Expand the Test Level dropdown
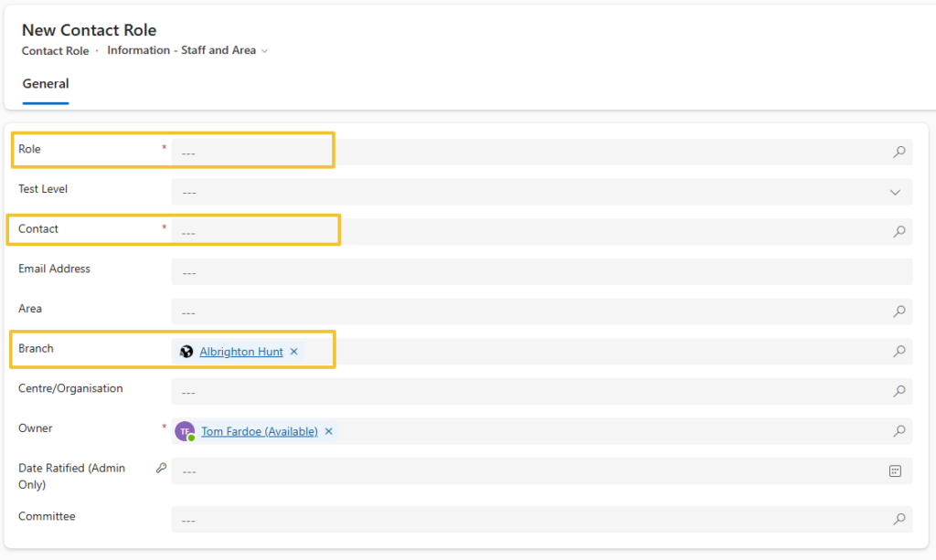The image size is (936, 560). coord(895,193)
